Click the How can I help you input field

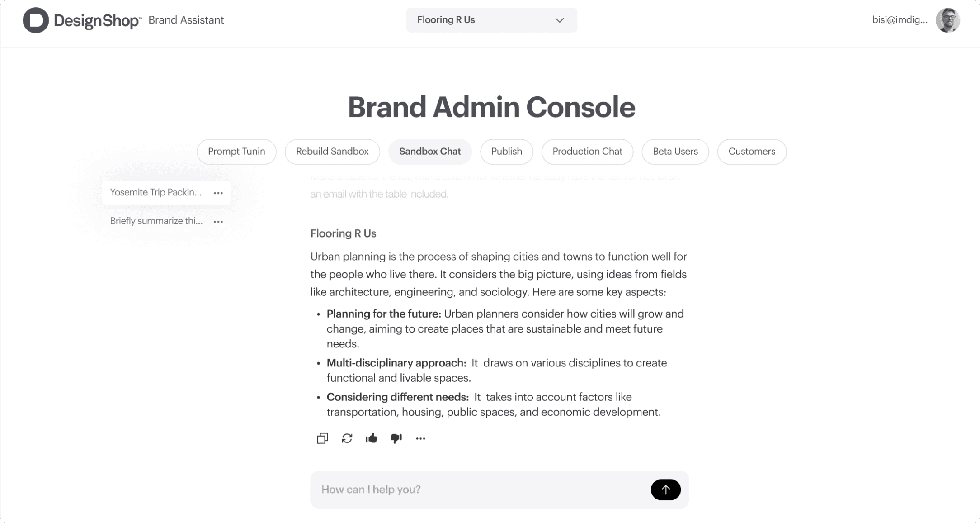pyautogui.click(x=452, y=489)
